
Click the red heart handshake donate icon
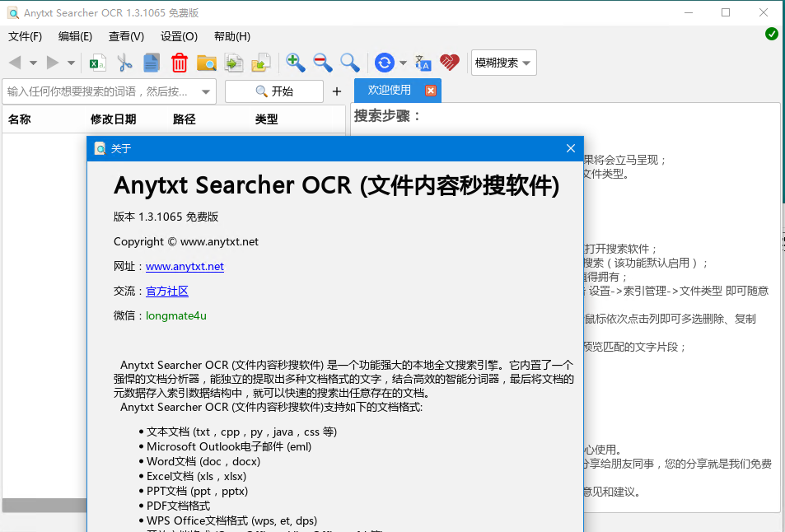click(x=450, y=63)
